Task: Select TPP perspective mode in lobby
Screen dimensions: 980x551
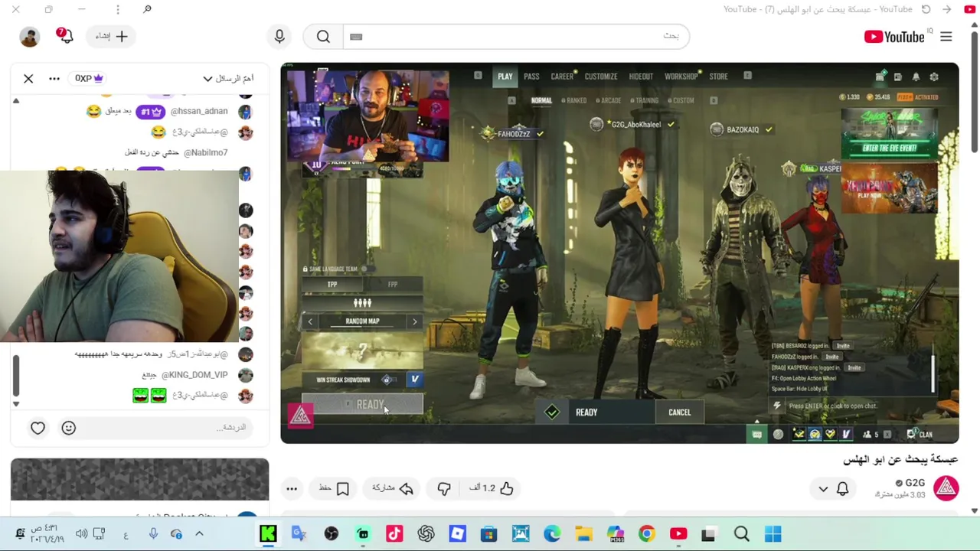Action: (x=332, y=285)
